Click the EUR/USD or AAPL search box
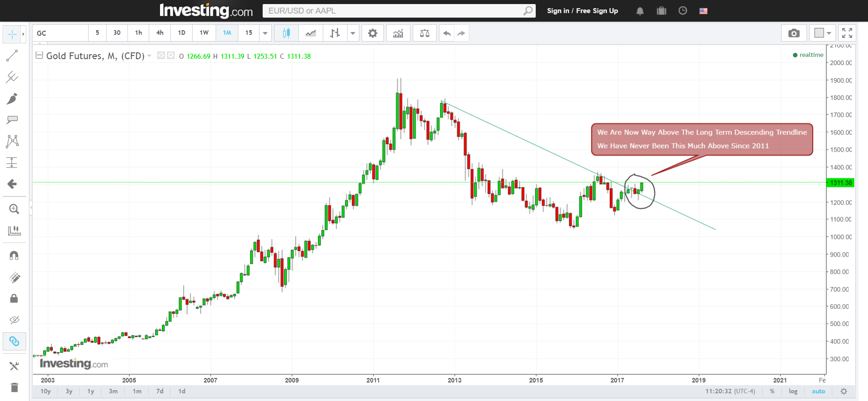The image size is (868, 401). (392, 11)
